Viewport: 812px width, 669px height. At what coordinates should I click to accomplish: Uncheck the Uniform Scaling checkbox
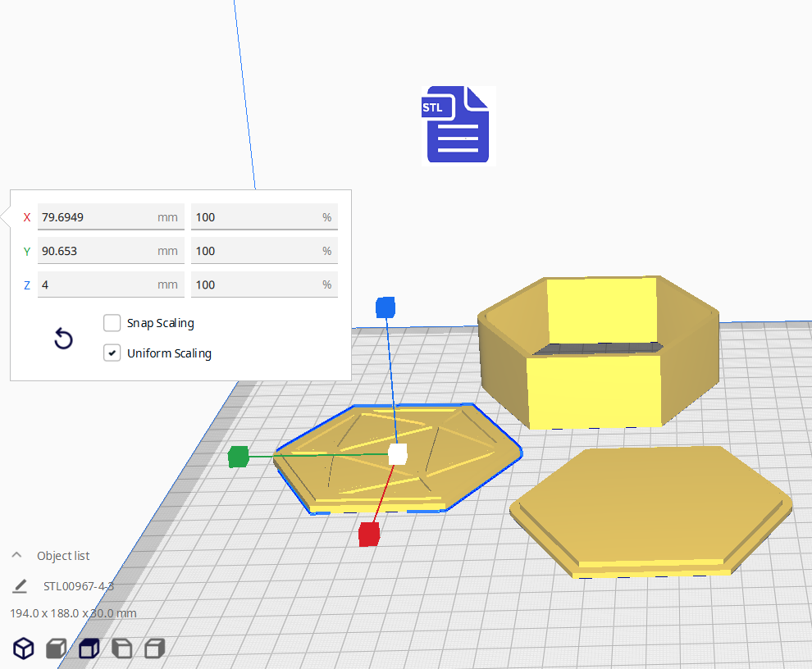coord(112,353)
